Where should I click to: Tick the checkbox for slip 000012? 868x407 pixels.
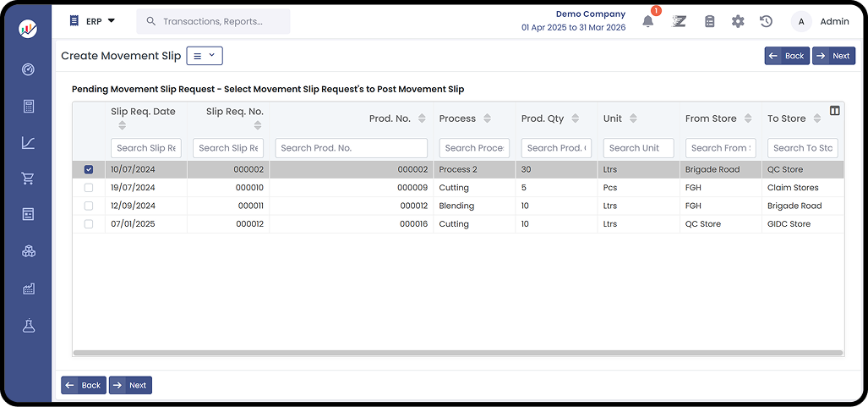coord(89,224)
